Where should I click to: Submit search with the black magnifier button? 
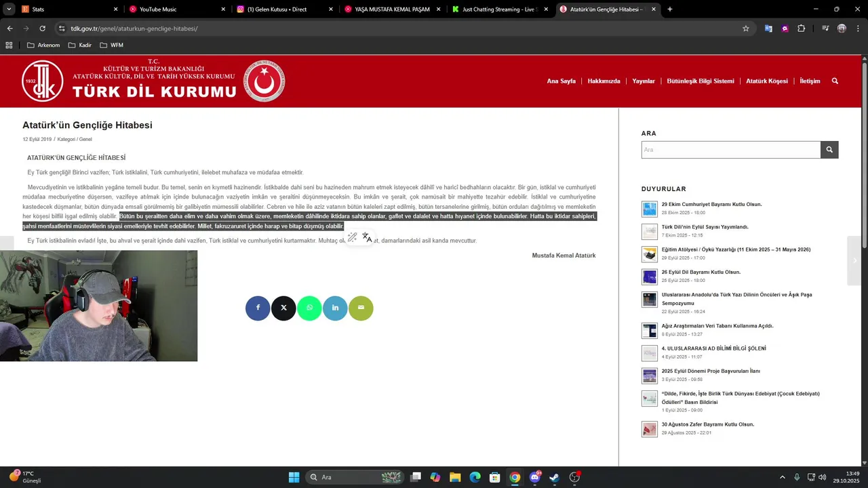click(x=829, y=150)
